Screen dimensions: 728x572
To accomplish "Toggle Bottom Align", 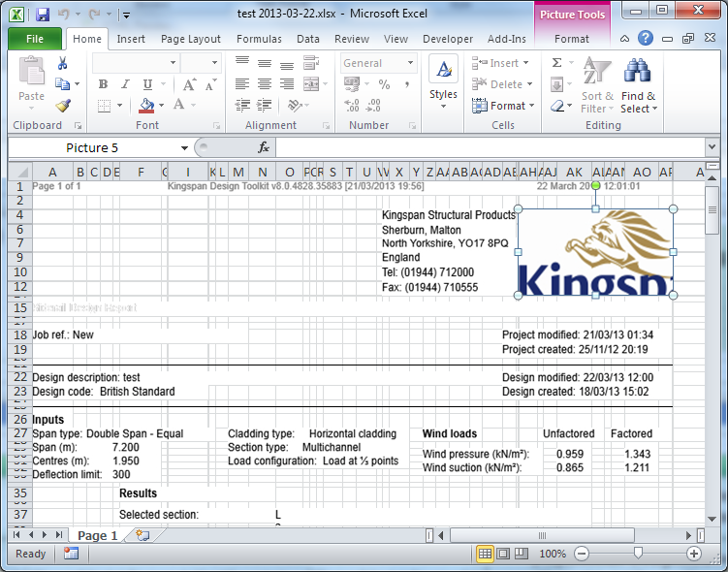I will tap(287, 65).
